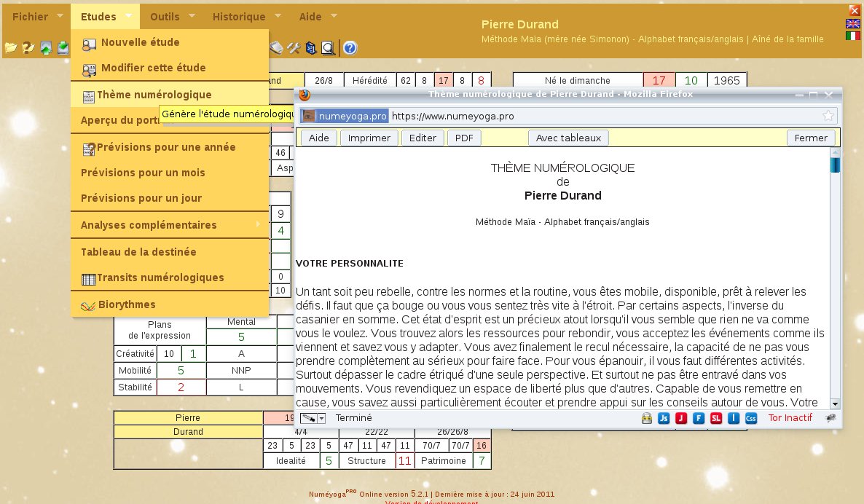Click the Patrimoine cell in bottom table
Viewport: 864px width, 504px height.
coord(443,460)
